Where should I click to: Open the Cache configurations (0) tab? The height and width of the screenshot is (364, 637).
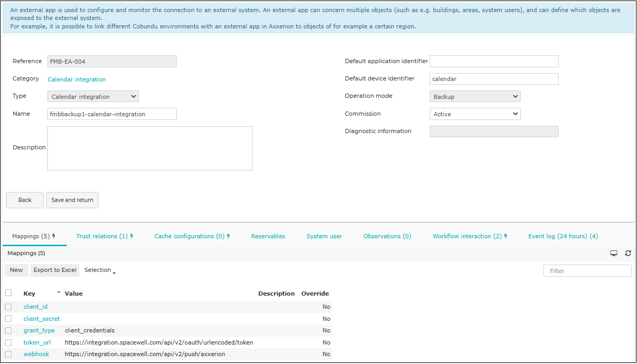tap(193, 236)
